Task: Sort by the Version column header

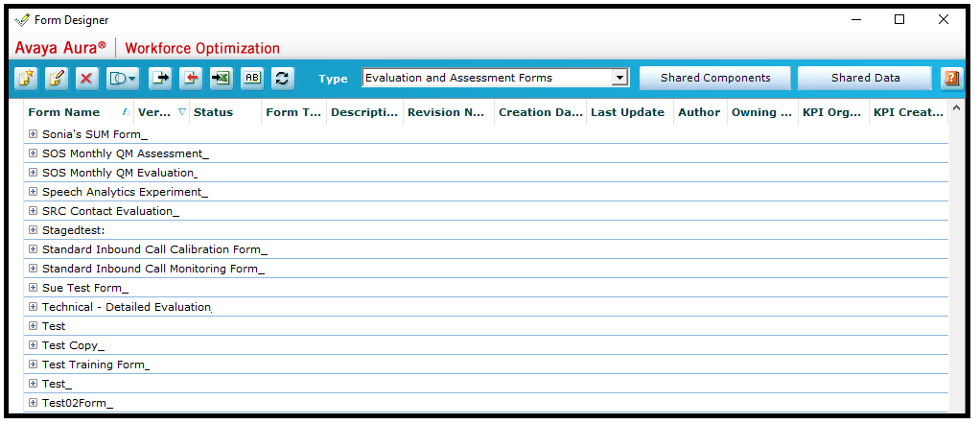Action: tap(153, 112)
